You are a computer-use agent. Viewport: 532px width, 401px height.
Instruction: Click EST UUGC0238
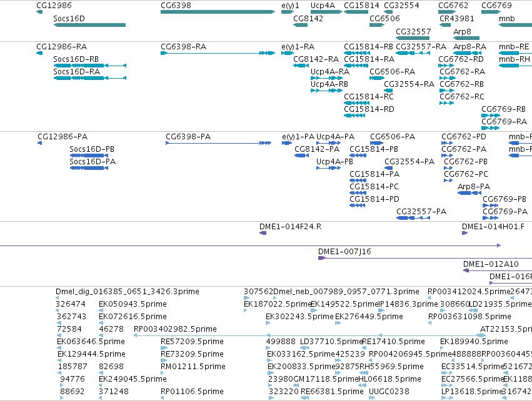tap(373, 398)
